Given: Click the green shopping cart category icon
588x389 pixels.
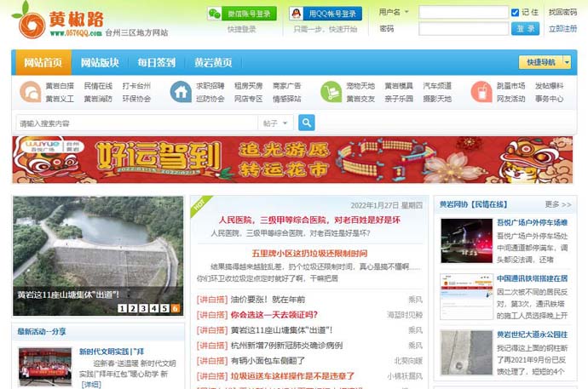Looking at the screenshot, I should click(x=331, y=92).
